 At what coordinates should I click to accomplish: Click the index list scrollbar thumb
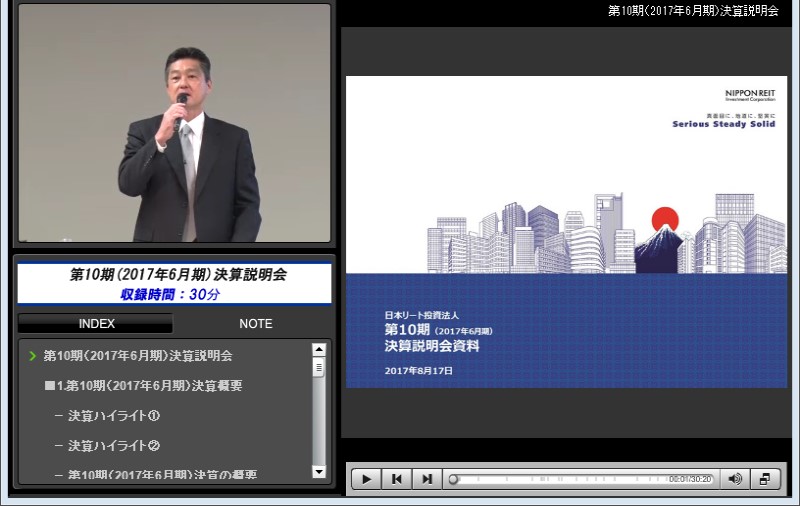pyautogui.click(x=319, y=367)
